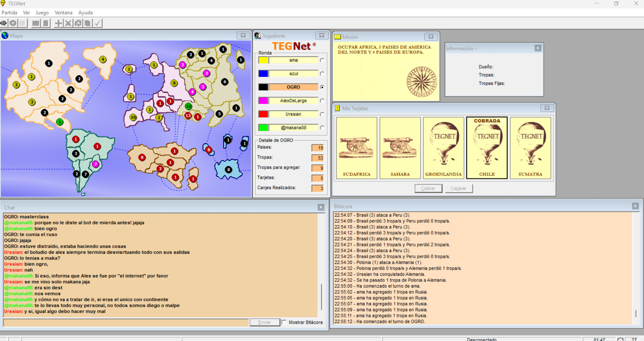Click the crossed swords attack icon
This screenshot has width=644, height=341.
coord(68,23)
